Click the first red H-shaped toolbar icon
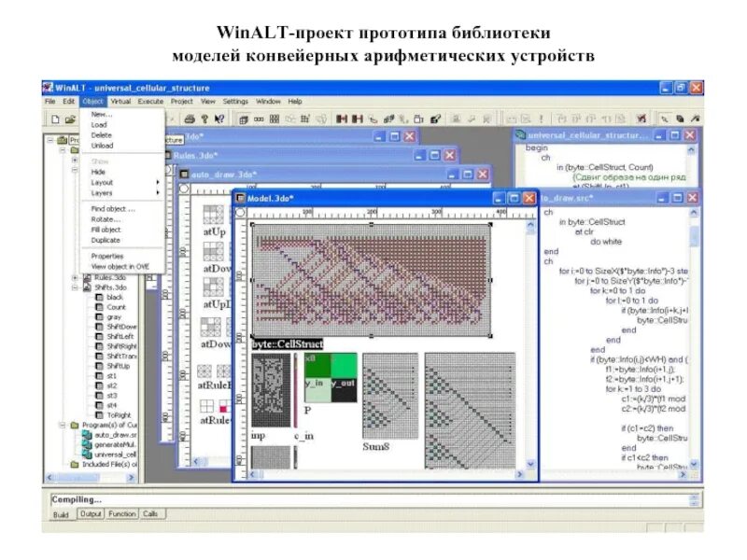The height and width of the screenshot is (560, 747). coord(342,119)
